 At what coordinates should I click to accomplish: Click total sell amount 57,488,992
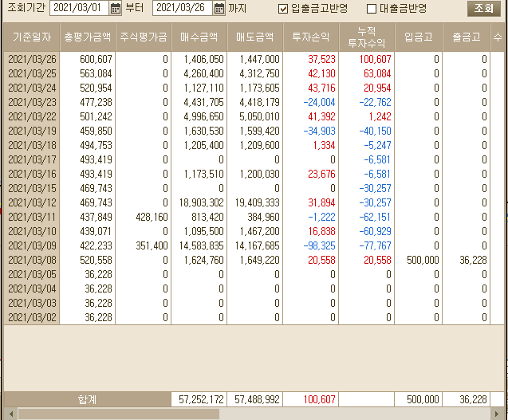(254, 399)
